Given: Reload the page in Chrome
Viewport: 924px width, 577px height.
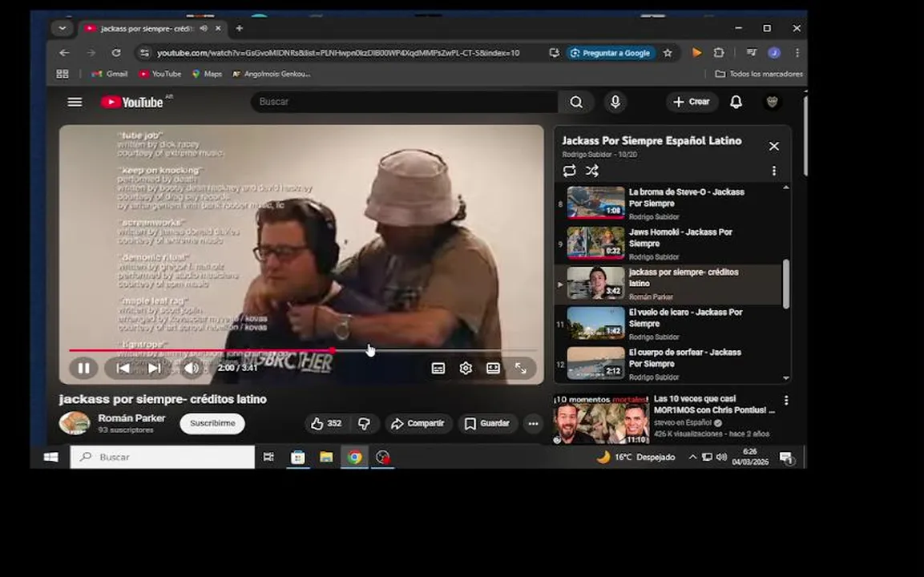Looking at the screenshot, I should pyautogui.click(x=116, y=53).
